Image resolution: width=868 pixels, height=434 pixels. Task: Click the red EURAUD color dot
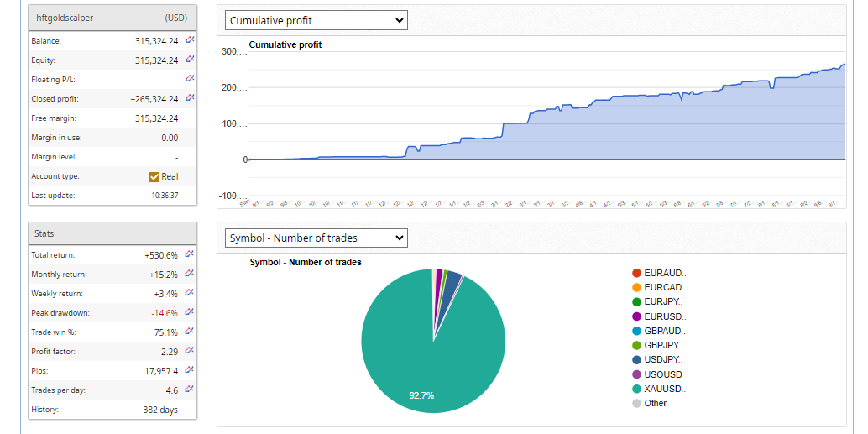[636, 273]
